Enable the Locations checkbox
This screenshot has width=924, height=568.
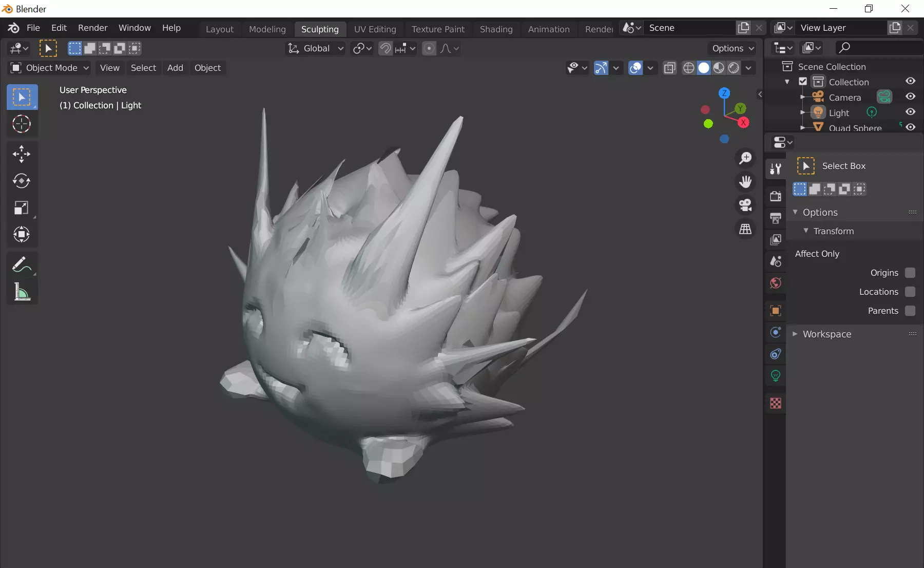click(910, 292)
